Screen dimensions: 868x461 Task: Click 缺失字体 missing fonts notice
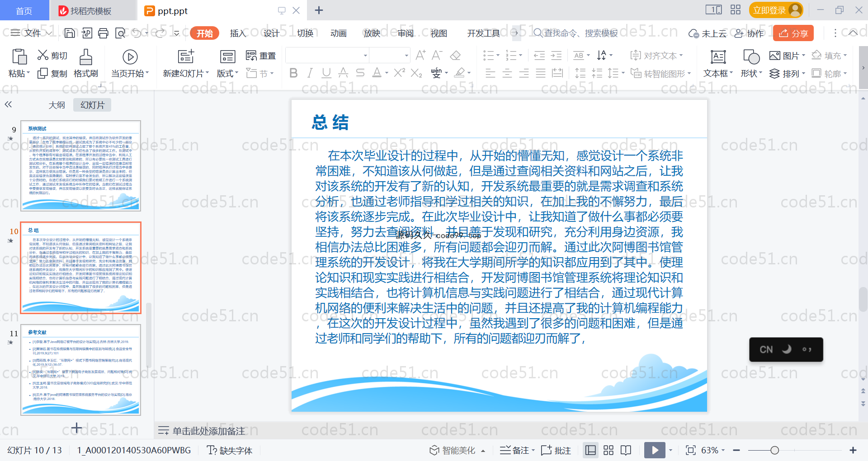(230, 450)
